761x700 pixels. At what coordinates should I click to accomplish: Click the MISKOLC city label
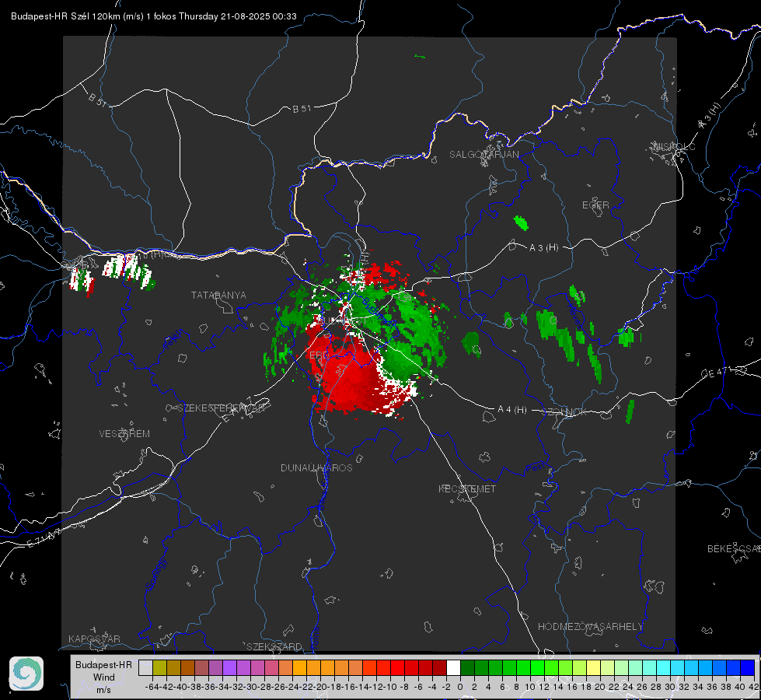click(674, 146)
